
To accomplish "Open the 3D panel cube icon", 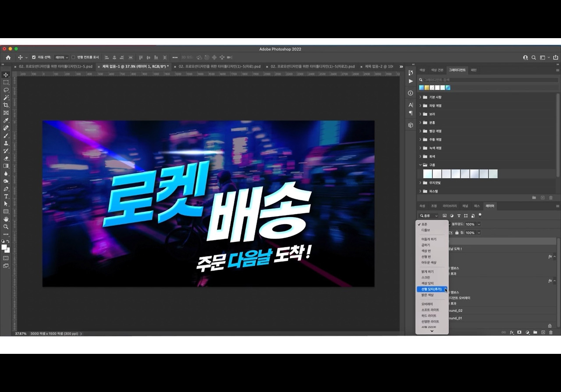I will coord(411,125).
